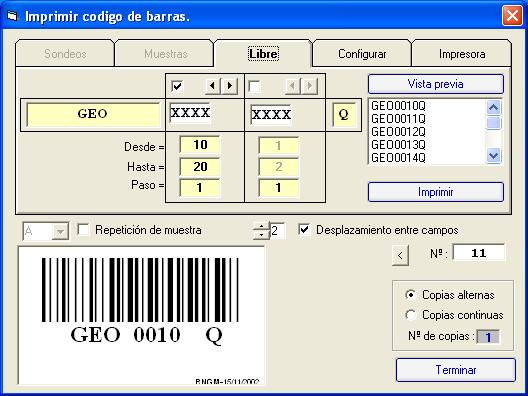The width and height of the screenshot is (528, 396).
Task: Click the Terminar button
Action: (x=456, y=370)
